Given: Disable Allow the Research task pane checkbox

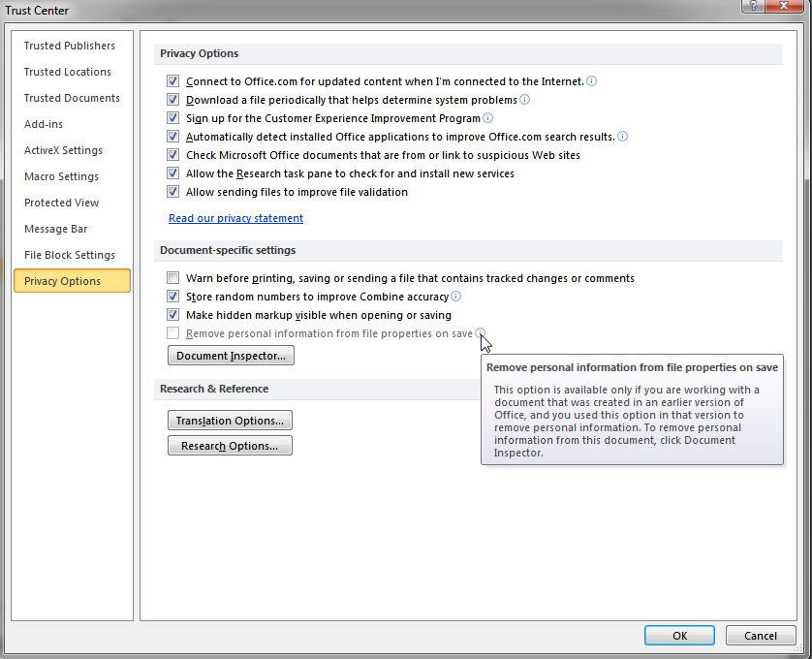Looking at the screenshot, I should [x=172, y=173].
